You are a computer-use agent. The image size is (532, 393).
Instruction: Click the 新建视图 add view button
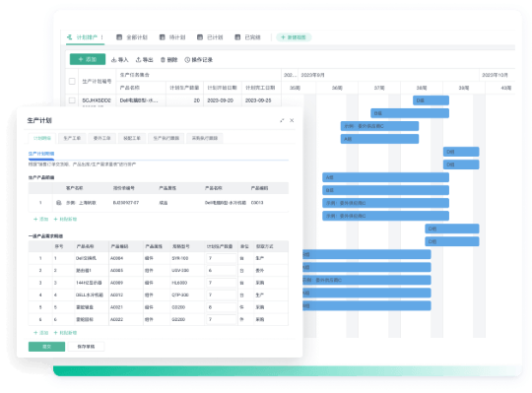pos(294,37)
